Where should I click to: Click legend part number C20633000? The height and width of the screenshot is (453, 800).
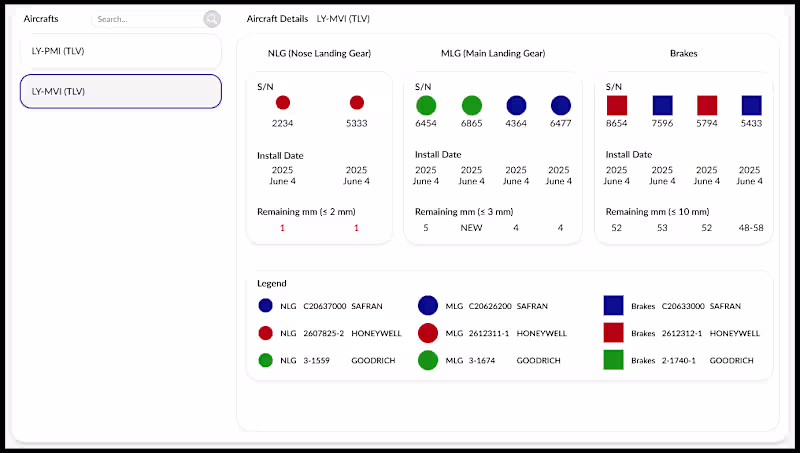(683, 306)
